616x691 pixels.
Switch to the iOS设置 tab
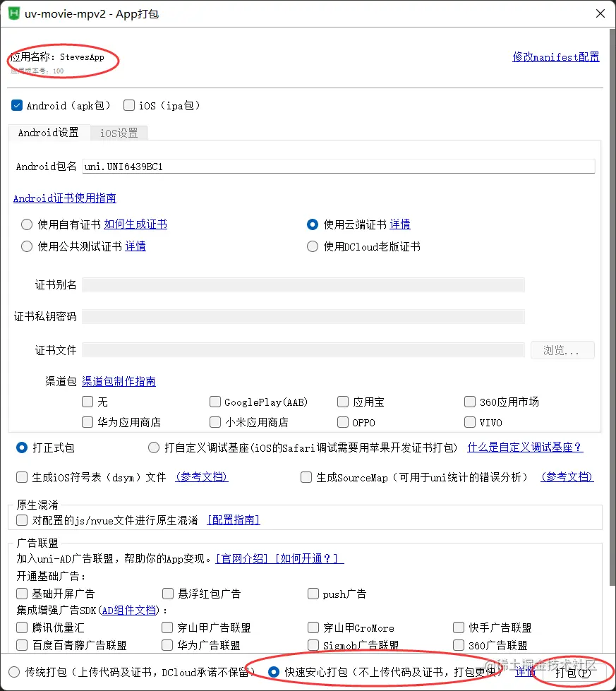(119, 133)
